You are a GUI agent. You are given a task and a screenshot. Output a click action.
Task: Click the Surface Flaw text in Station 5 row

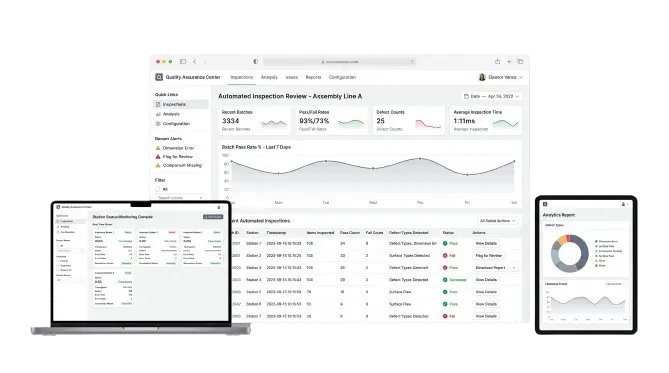400,292
